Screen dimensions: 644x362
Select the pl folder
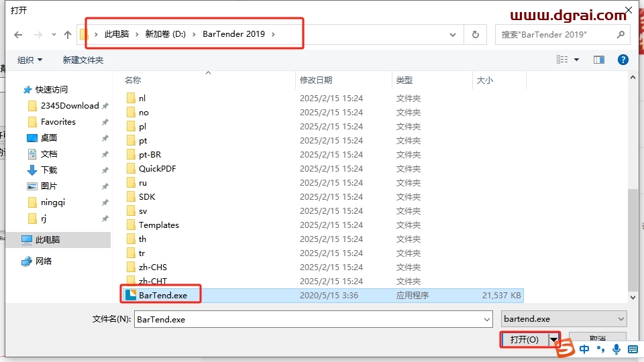click(142, 127)
